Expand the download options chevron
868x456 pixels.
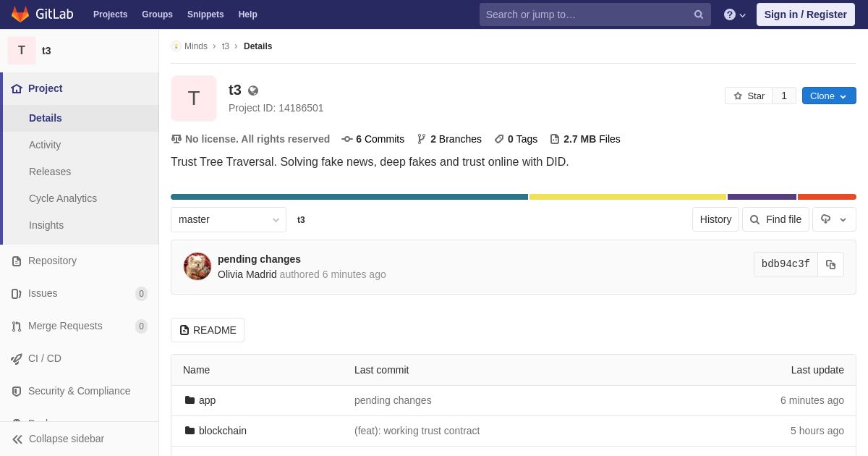[843, 219]
